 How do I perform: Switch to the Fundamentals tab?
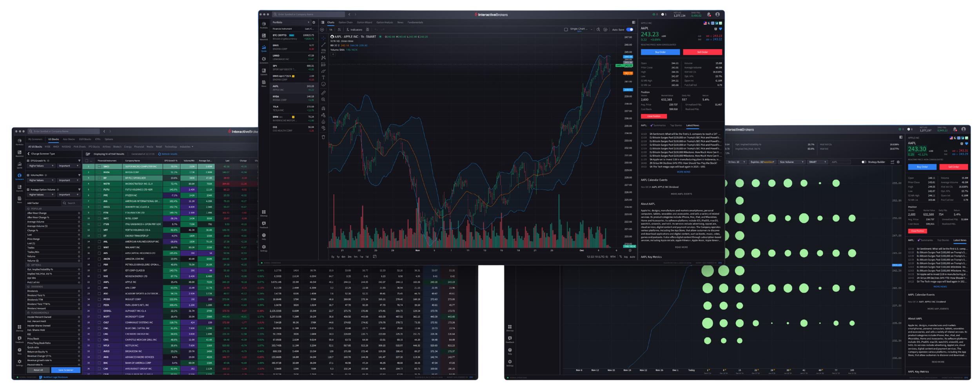[415, 23]
